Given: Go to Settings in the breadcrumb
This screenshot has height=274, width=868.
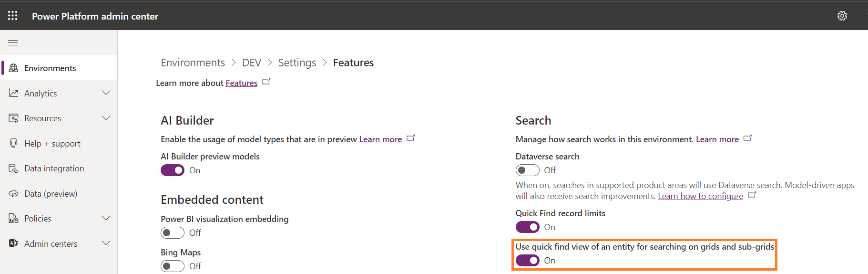Looking at the screenshot, I should [297, 63].
